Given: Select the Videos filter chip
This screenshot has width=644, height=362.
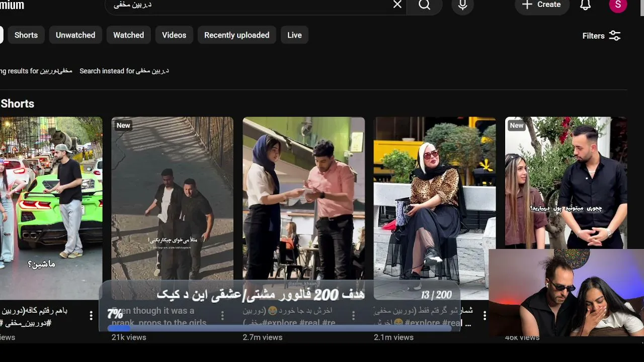Looking at the screenshot, I should (x=174, y=35).
